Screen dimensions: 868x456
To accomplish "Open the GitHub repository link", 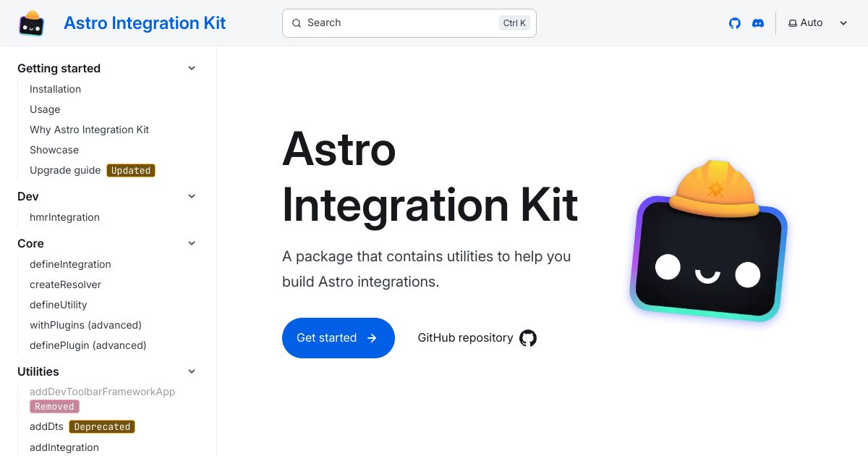I will point(477,338).
